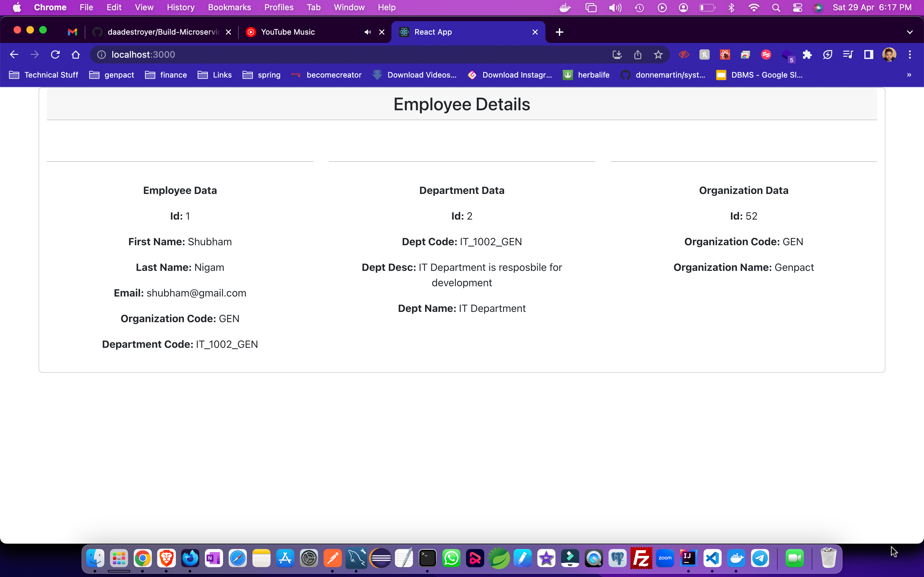Open macOS Control Center toggle icon
Viewport: 924px width, 577px height.
[797, 8]
